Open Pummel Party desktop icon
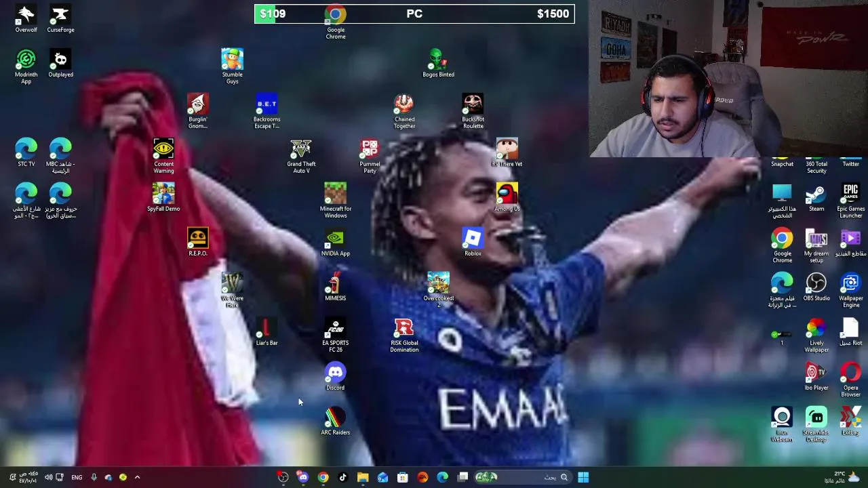This screenshot has height=488, width=868. click(370, 157)
